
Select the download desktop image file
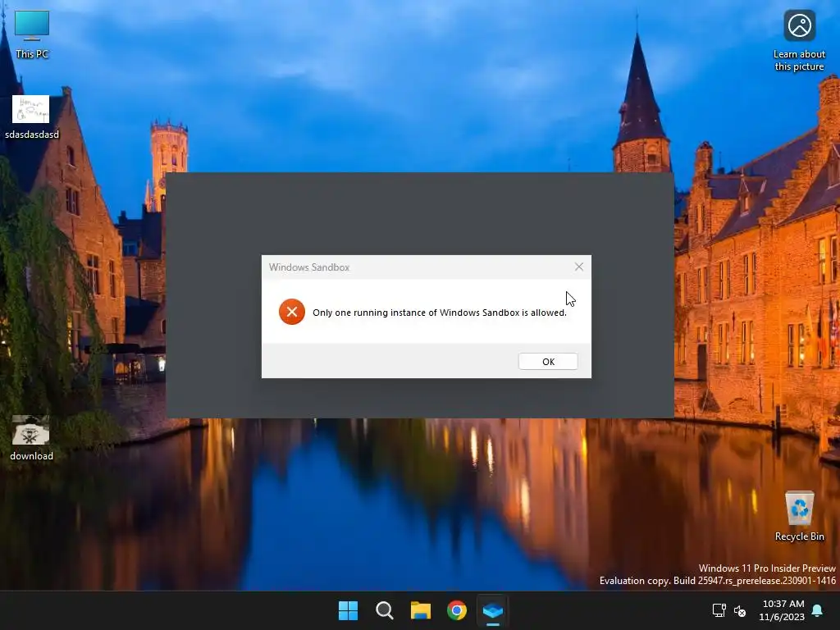(x=31, y=438)
